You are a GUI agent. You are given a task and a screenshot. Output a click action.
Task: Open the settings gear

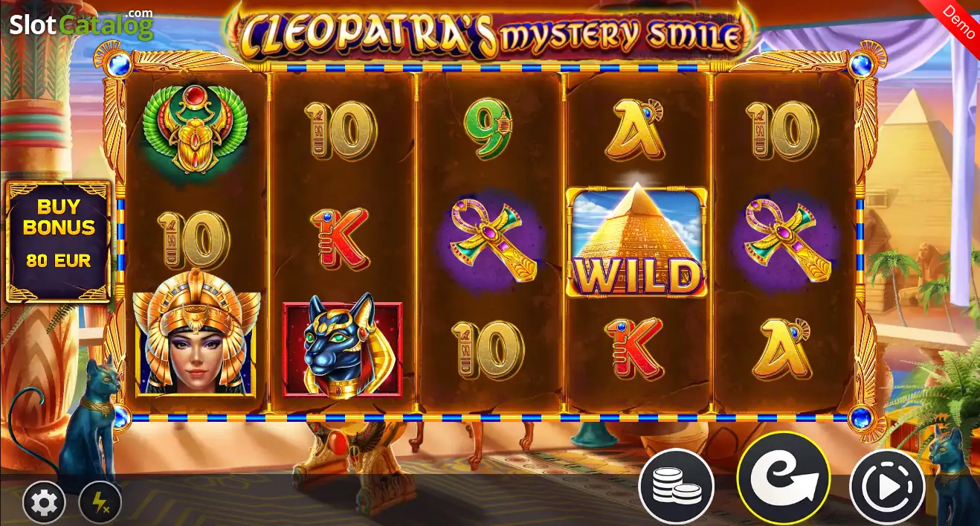[44, 504]
